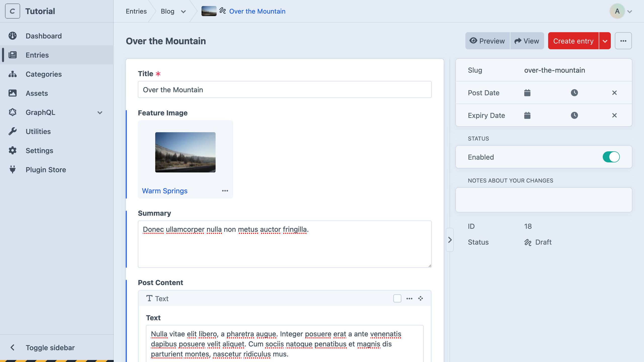This screenshot has height=362, width=644.
Task: Disable the Enabled status toggle
Action: [611, 157]
